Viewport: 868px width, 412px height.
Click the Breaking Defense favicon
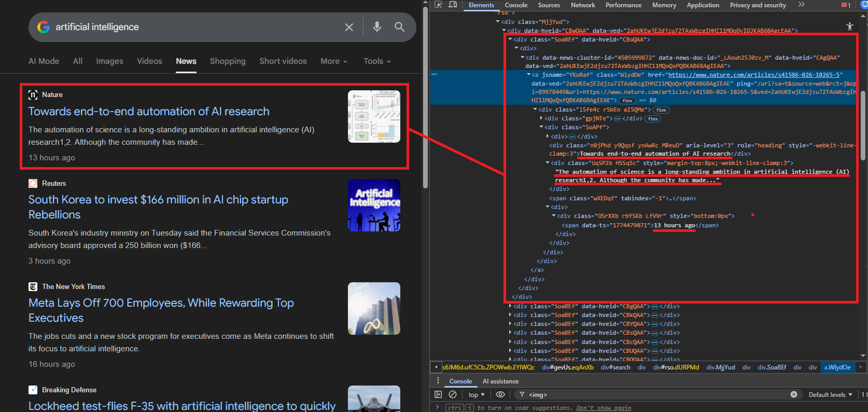pyautogui.click(x=33, y=390)
